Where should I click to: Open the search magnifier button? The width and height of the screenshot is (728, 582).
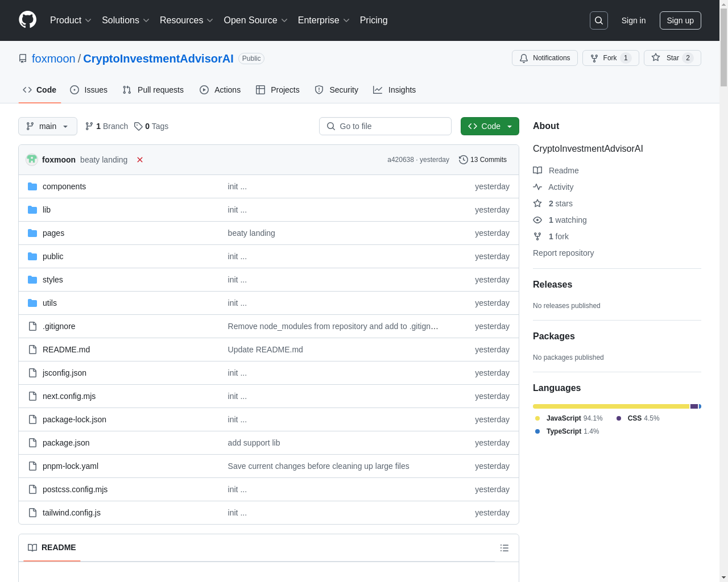coord(599,20)
